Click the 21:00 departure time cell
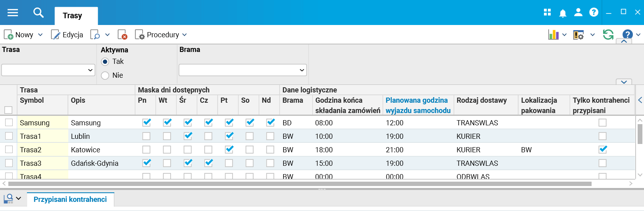Image resolution: width=644 pixels, height=211 pixels. [418, 150]
